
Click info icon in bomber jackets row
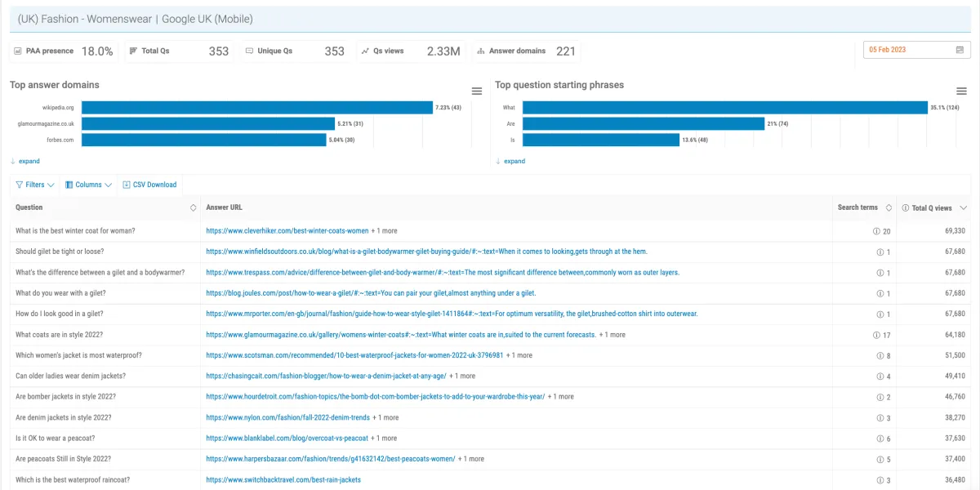880,397
